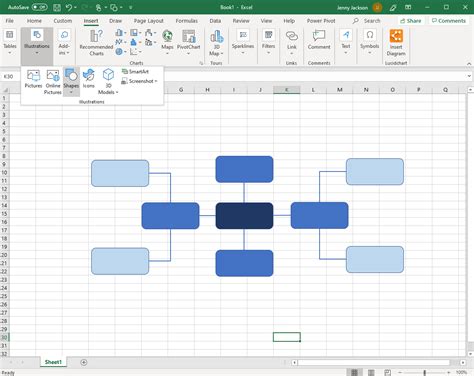Collapse the Illustrations dropdown button
Screen dimensions: 474x376
[x=37, y=46]
